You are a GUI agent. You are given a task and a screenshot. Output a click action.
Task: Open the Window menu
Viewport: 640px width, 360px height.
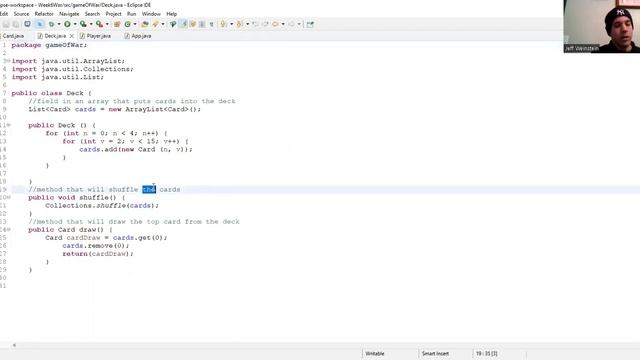(x=151, y=14)
